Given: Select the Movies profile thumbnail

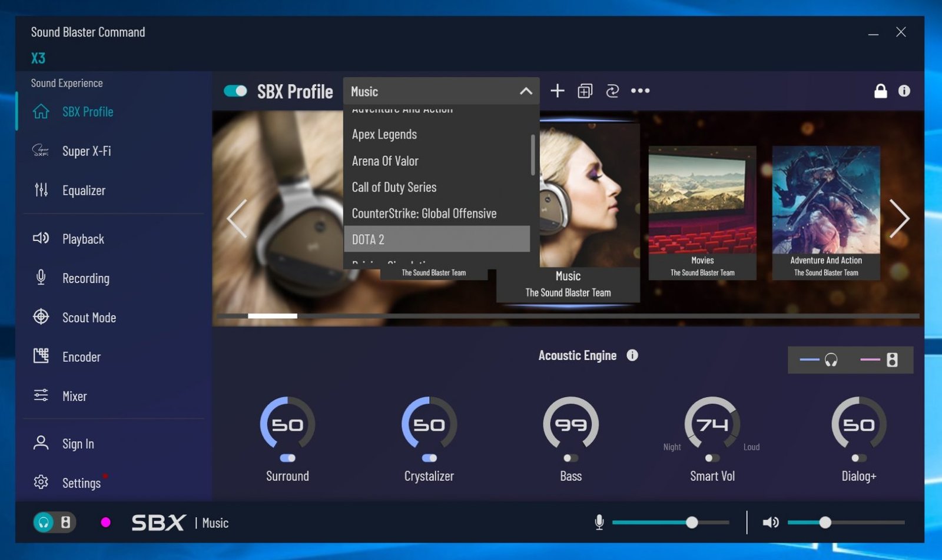Looking at the screenshot, I should click(x=702, y=212).
